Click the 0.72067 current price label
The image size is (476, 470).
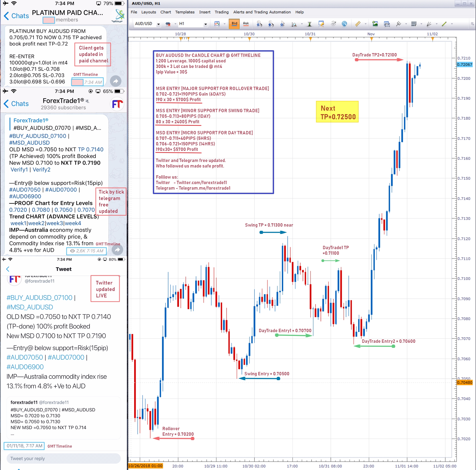pyautogui.click(x=464, y=65)
